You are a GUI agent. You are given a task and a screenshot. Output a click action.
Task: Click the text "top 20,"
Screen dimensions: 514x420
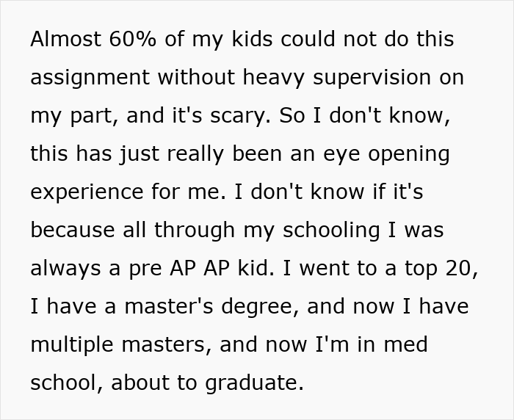441,268
